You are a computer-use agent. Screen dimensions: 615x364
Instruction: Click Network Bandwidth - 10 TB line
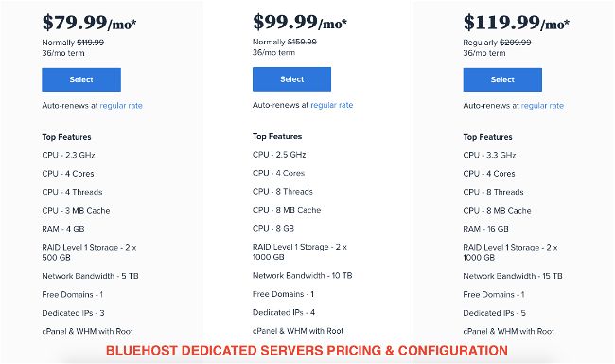[x=303, y=275]
